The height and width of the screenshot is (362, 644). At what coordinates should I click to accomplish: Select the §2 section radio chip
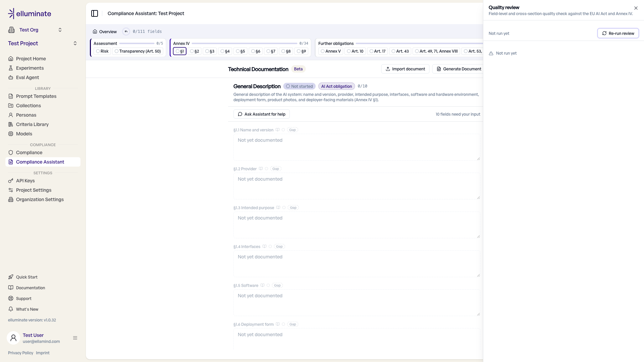click(195, 51)
